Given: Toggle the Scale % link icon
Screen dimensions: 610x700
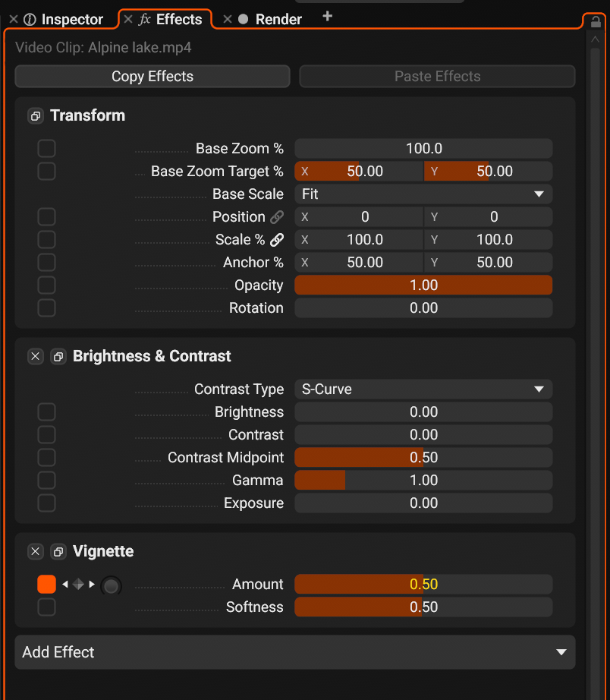Looking at the screenshot, I should [277, 240].
